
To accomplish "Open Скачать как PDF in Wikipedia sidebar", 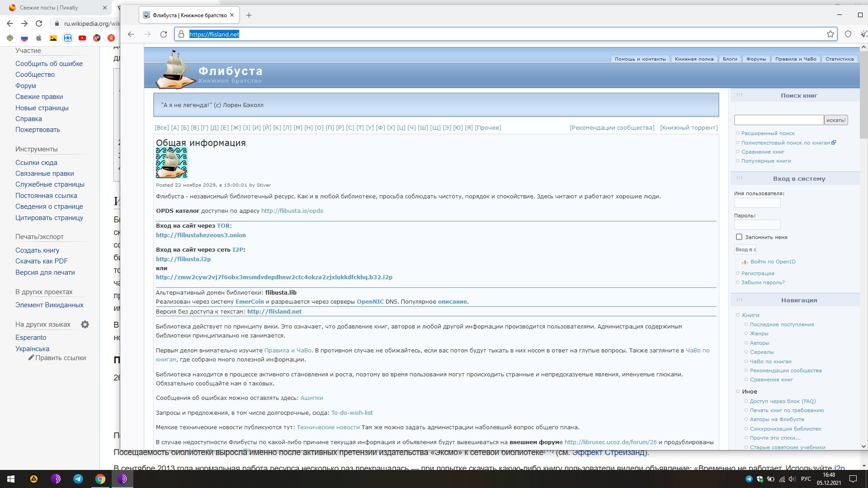I will point(41,261).
